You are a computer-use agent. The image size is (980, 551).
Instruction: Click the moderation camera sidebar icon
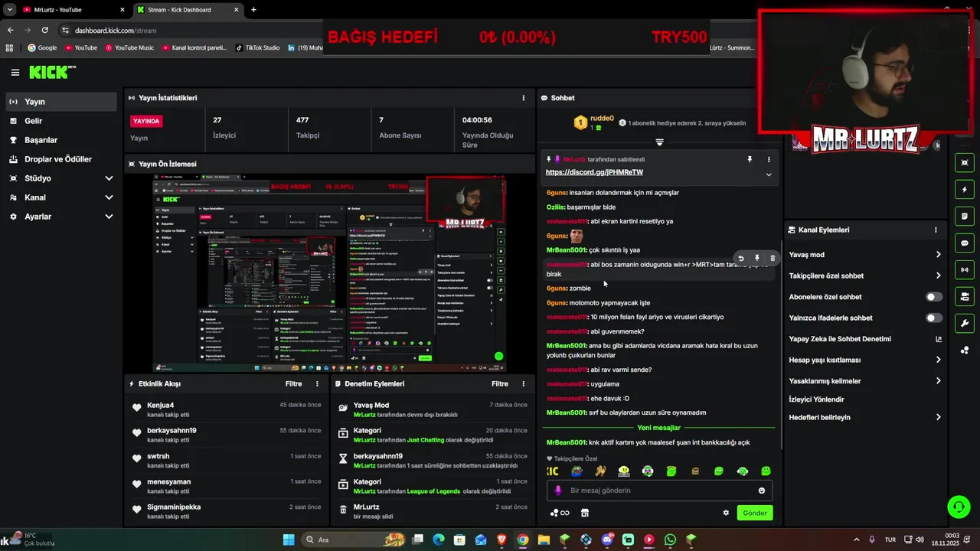964,296
